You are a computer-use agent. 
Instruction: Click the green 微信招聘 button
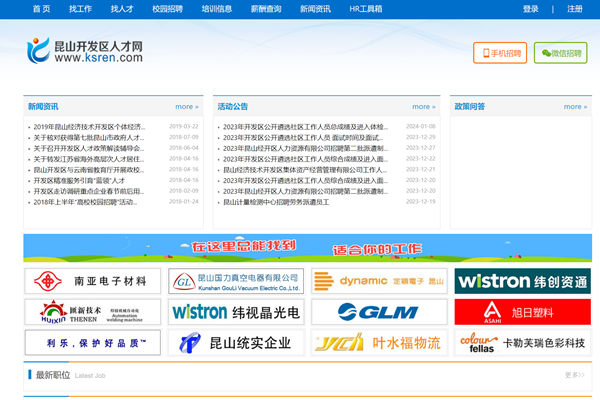[x=561, y=53]
